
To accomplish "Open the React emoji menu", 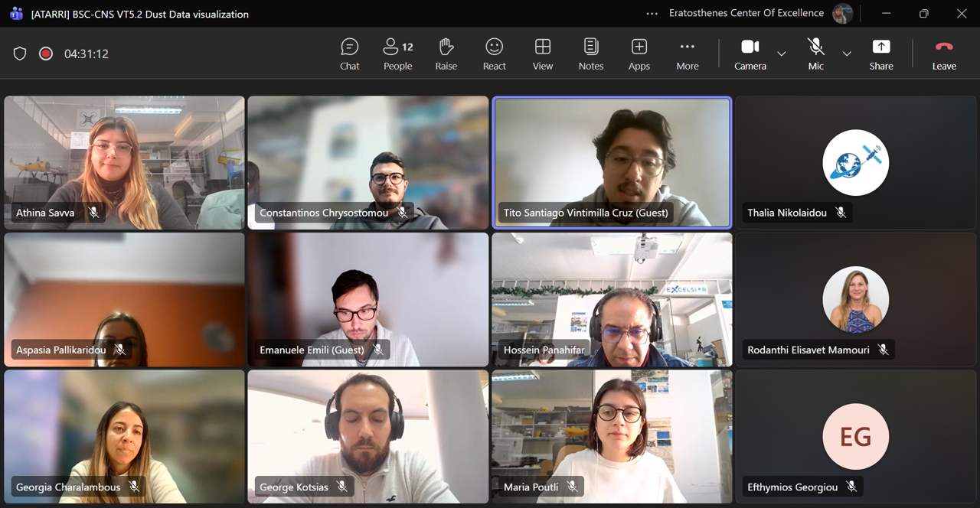I will (x=494, y=54).
